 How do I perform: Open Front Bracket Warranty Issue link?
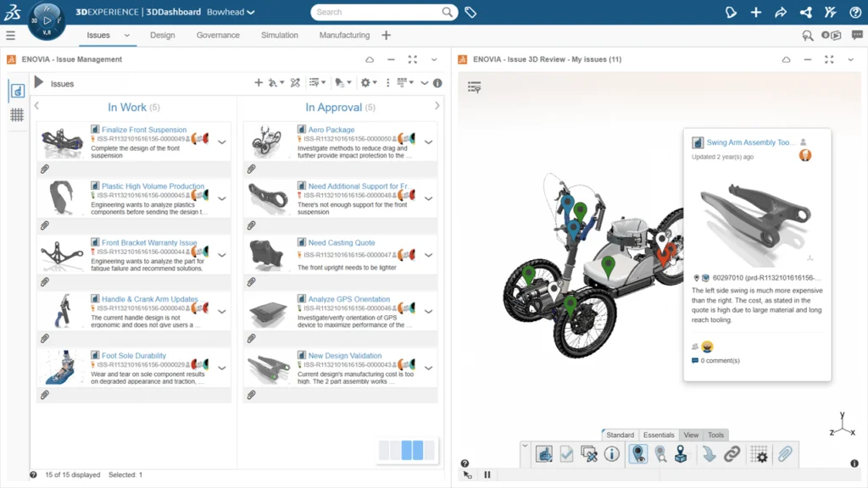click(x=149, y=242)
